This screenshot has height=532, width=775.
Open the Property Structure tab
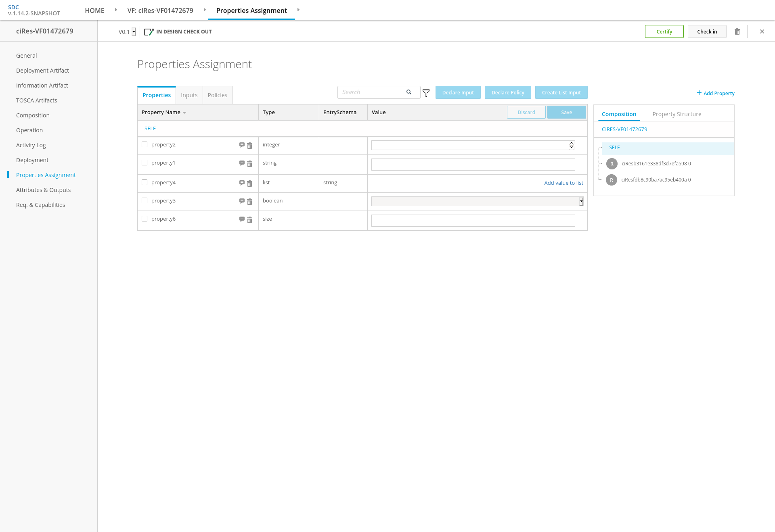point(677,114)
